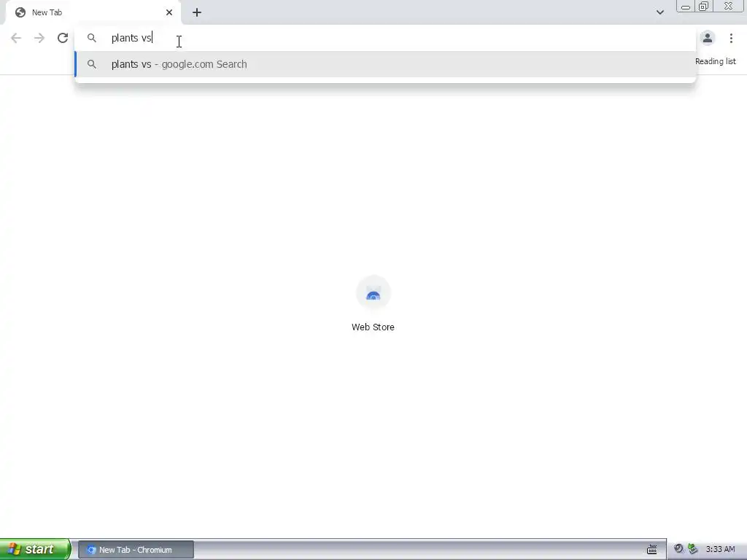Expand the tab search chevron

point(659,12)
